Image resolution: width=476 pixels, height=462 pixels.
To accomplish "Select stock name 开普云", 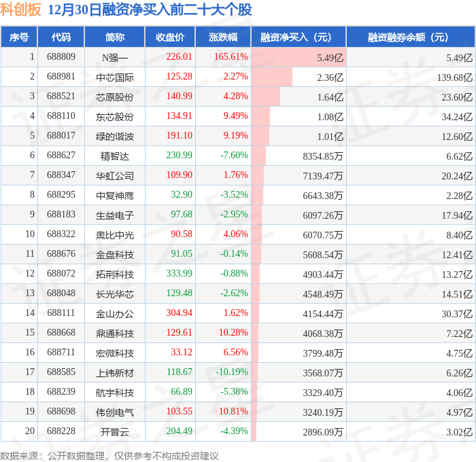I will pos(115,432).
